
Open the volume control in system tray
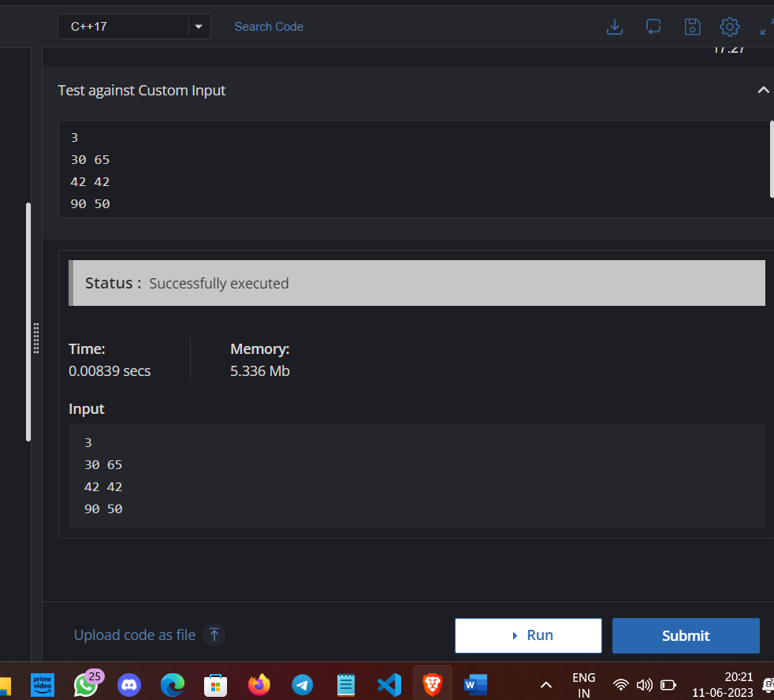(x=644, y=684)
